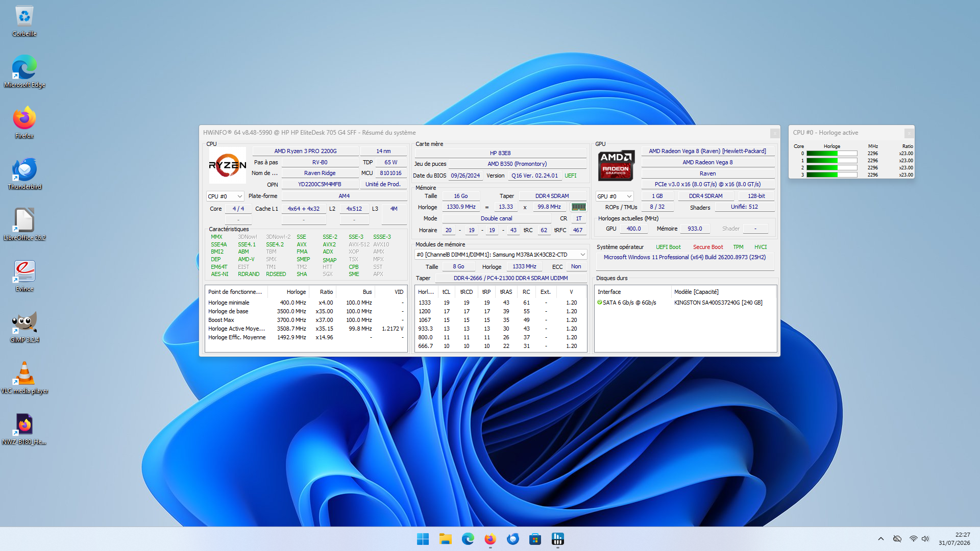
Task: Expand the memory module DIMM1 dropdown
Action: [501, 255]
